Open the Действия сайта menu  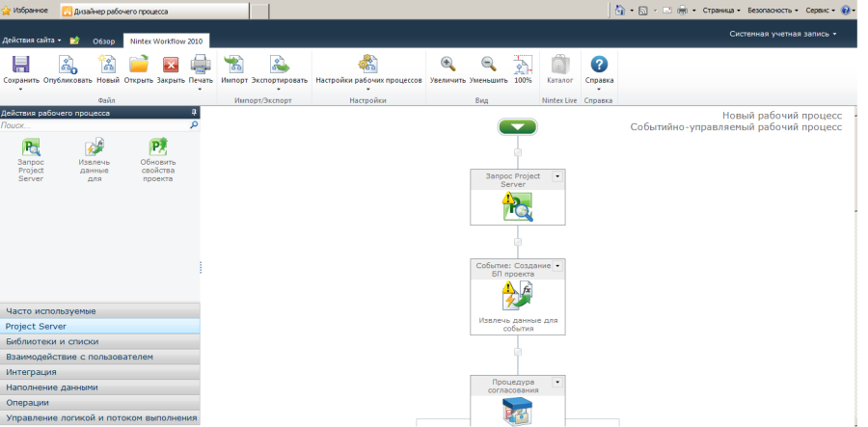[32, 40]
